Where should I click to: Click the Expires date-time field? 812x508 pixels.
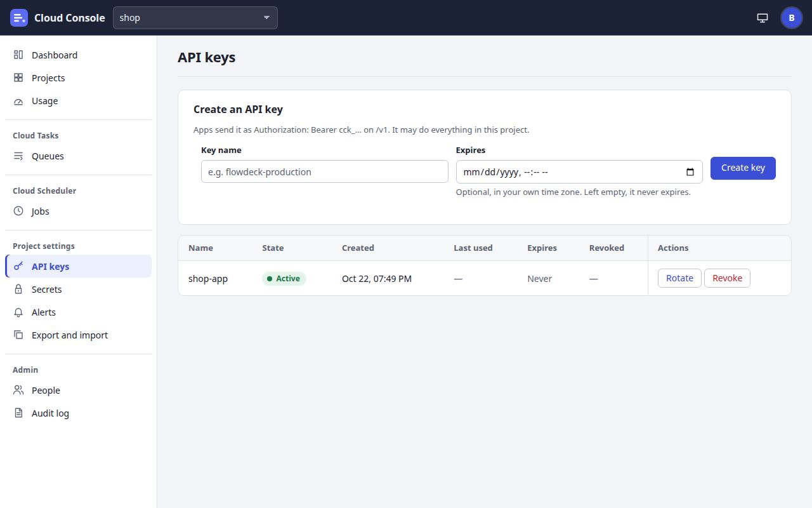point(579,171)
